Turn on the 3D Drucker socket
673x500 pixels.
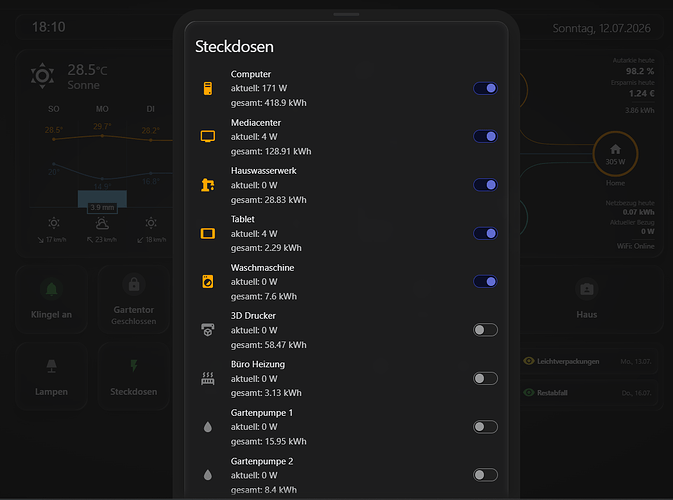tap(485, 330)
